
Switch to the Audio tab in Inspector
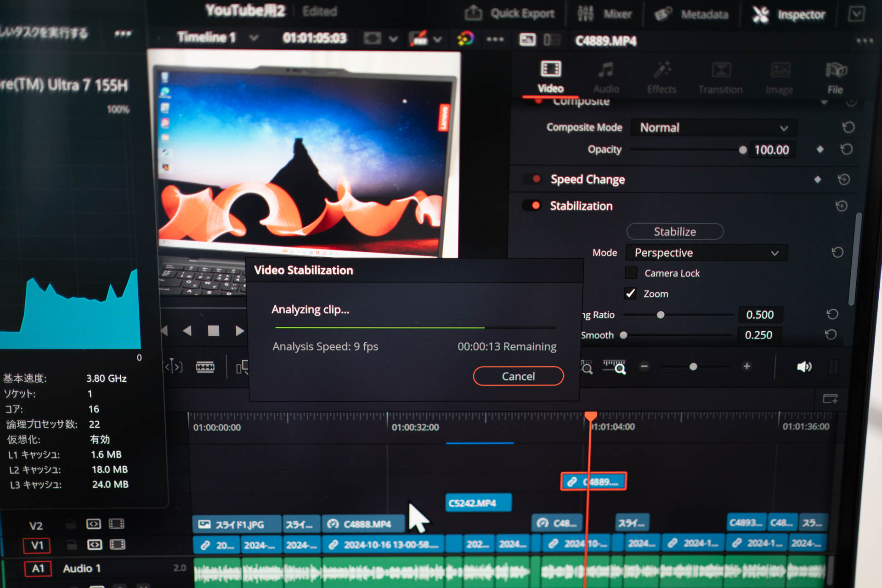tap(606, 76)
